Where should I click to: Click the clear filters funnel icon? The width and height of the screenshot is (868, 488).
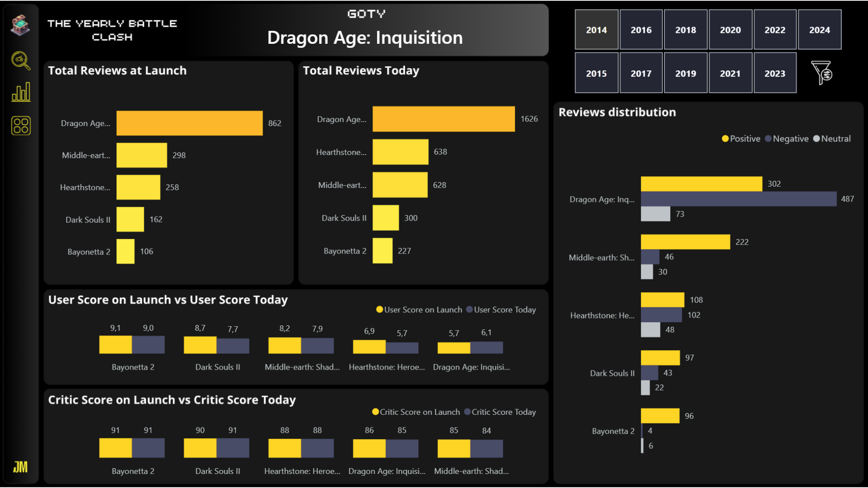pos(821,73)
